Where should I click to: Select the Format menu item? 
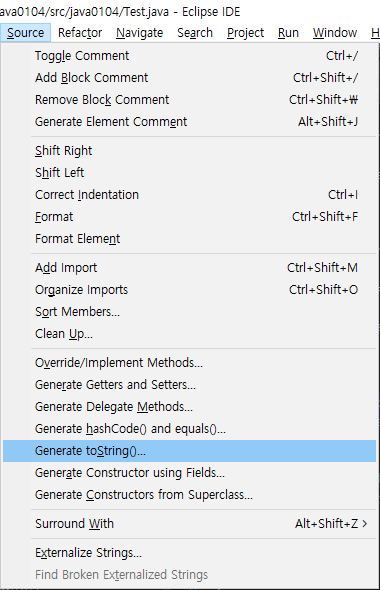(189, 217)
